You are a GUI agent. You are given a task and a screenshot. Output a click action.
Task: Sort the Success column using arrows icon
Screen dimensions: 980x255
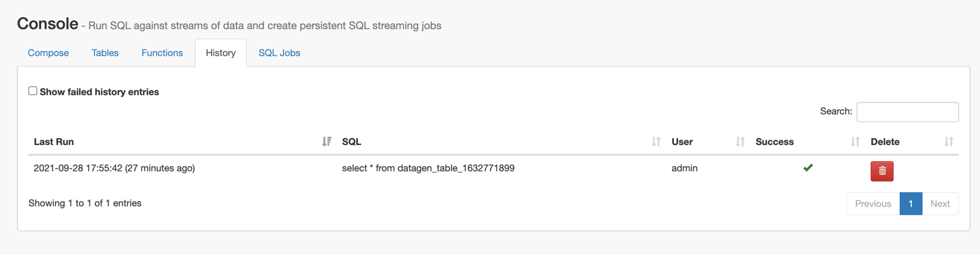click(855, 142)
